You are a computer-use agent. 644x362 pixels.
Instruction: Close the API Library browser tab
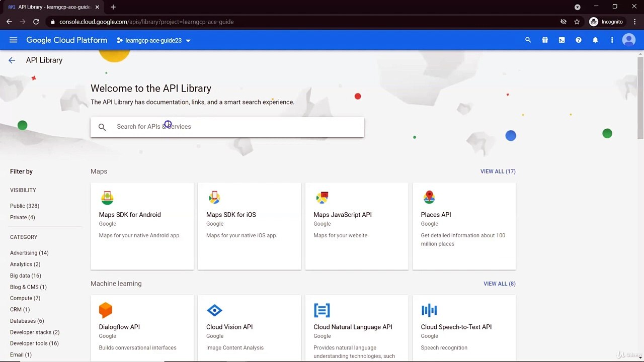tap(97, 7)
